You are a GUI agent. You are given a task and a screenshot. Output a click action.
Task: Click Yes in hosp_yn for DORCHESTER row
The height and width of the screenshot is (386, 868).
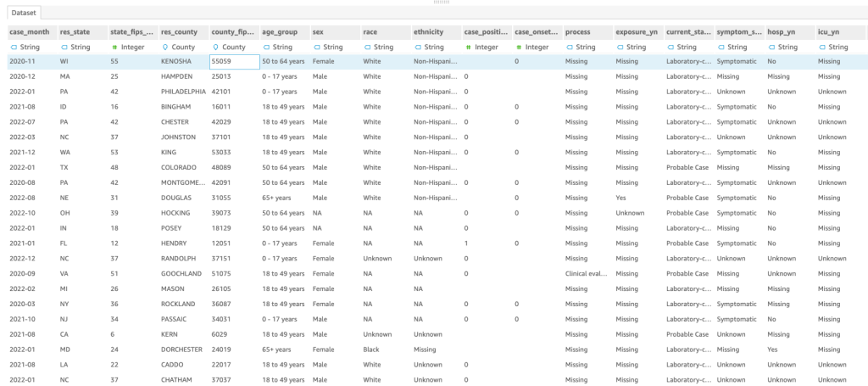(x=791, y=350)
